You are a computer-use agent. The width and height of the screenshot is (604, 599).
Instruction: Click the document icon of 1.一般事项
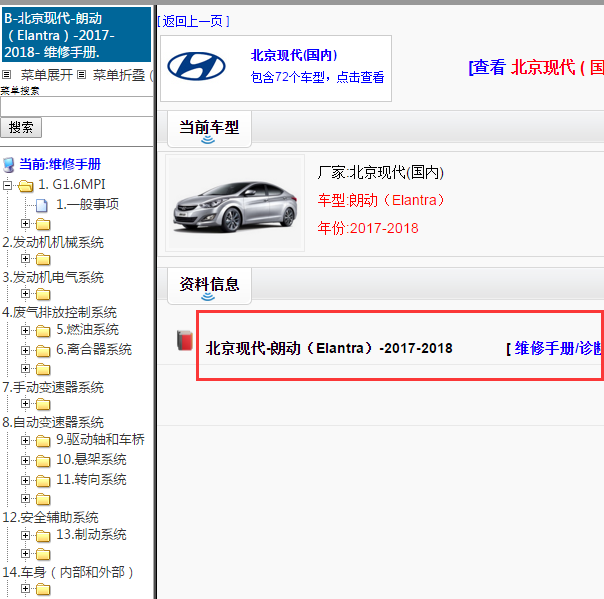[42, 205]
